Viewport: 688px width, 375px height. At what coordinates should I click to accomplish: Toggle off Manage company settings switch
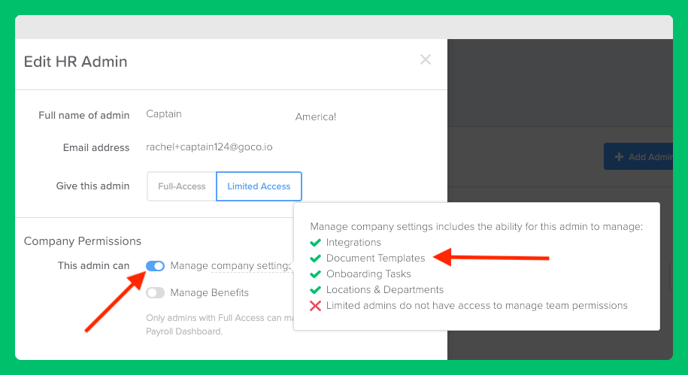[x=155, y=266]
